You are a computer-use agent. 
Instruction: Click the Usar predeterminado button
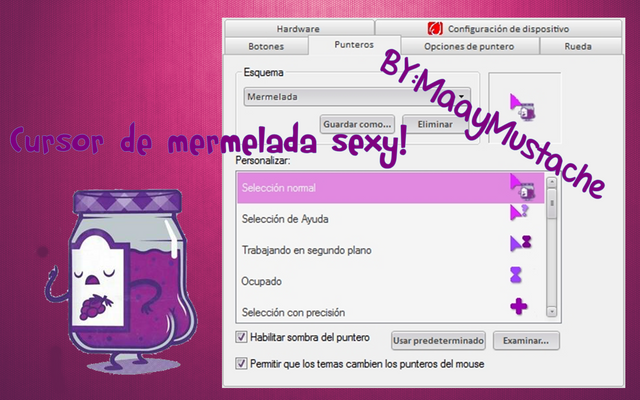pos(438,340)
